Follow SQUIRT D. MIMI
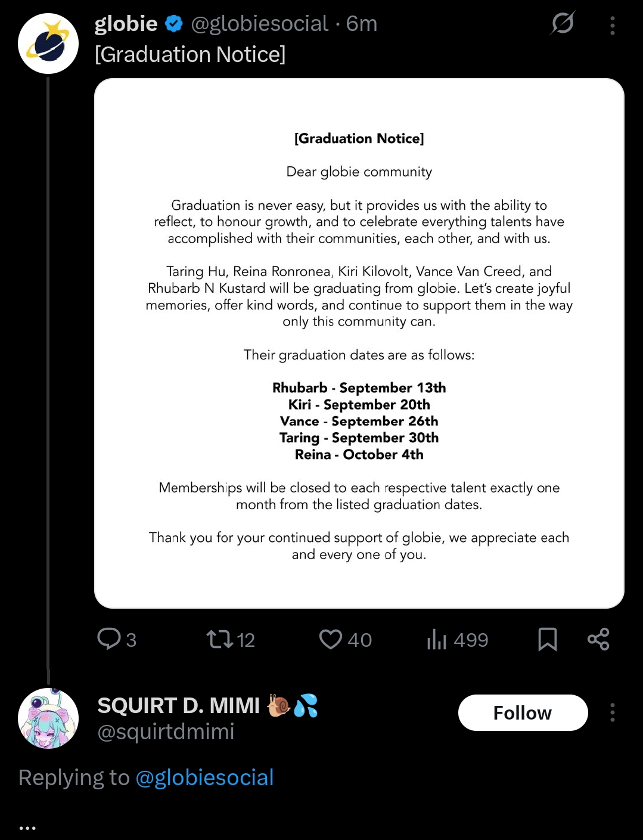 (523, 712)
